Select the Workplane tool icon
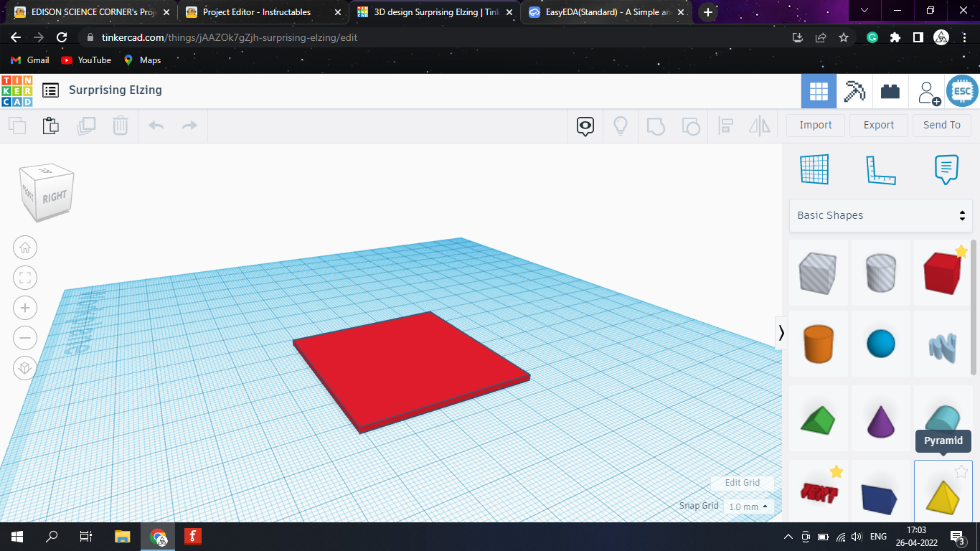Screen dimensions: 980x551 pyautogui.click(x=814, y=169)
